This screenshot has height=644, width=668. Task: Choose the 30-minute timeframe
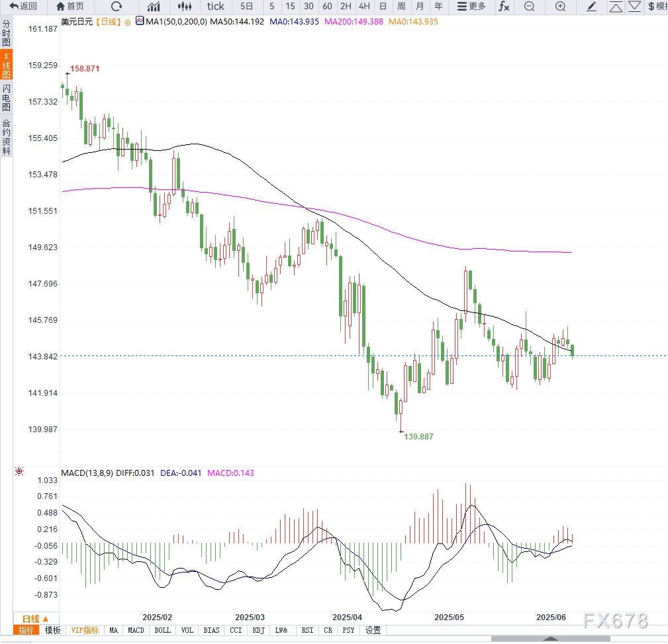(309, 7)
